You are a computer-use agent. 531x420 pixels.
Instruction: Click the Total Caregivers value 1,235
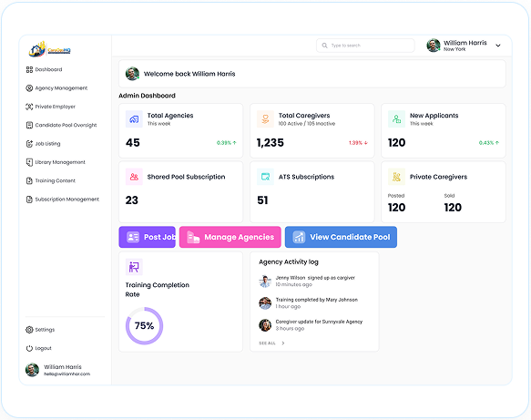271,143
